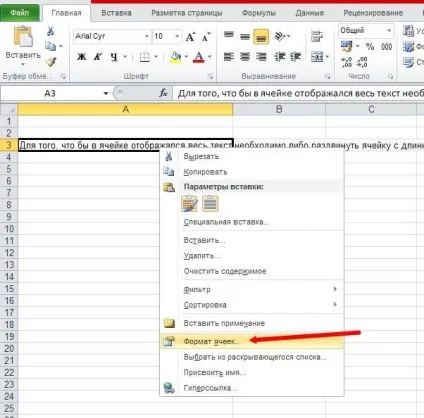The width and height of the screenshot is (424, 418).
Task: Align text right icon
Action: [x=261, y=57]
